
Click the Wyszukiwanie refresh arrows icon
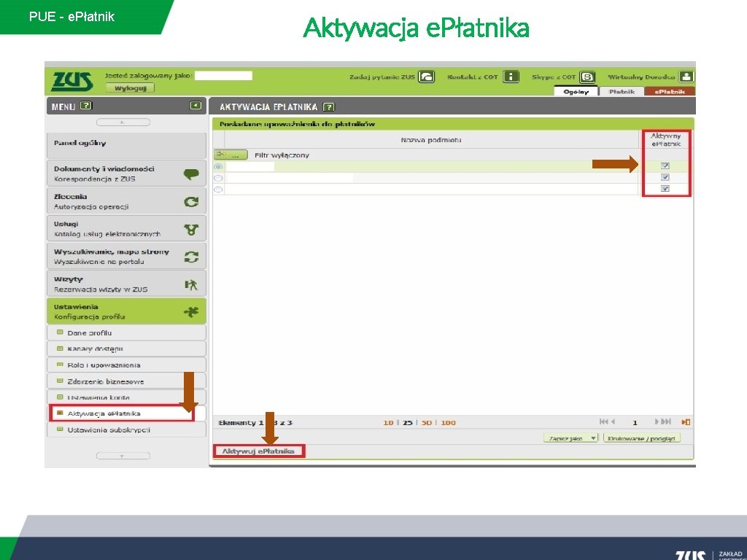point(191,257)
